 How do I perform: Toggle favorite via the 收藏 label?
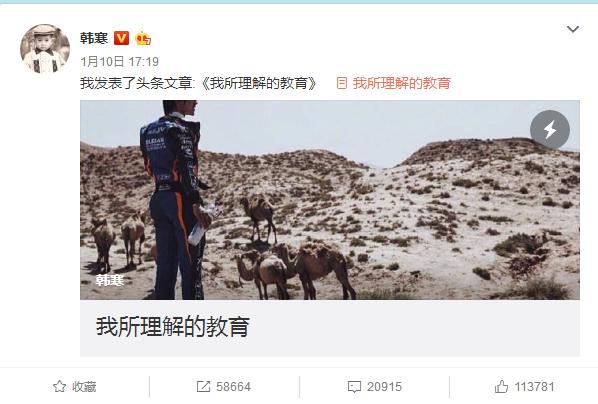pos(84,386)
